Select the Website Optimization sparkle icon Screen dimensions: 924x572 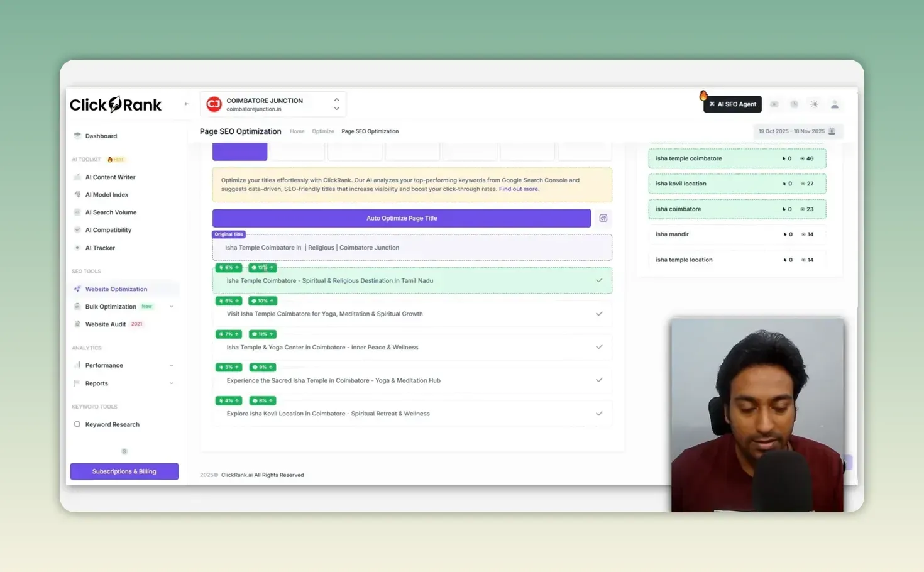click(77, 289)
